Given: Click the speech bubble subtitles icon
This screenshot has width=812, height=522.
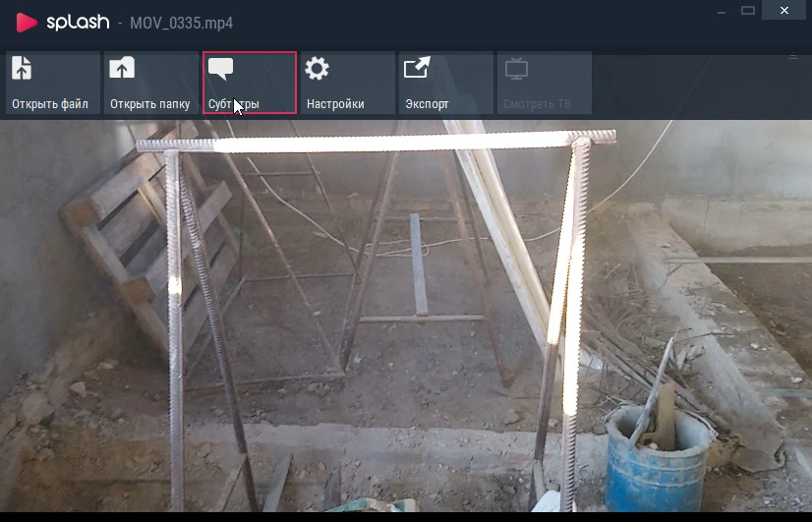Looking at the screenshot, I should pos(220,69).
